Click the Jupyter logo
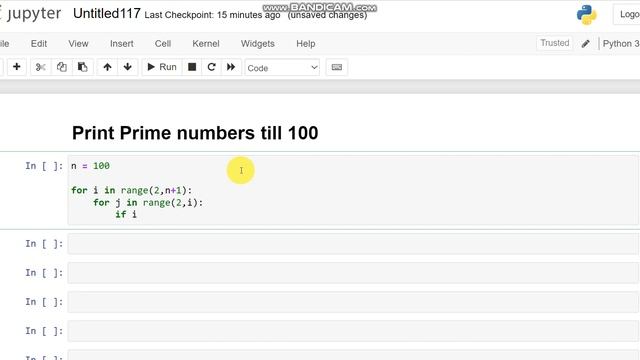 pyautogui.click(x=31, y=13)
